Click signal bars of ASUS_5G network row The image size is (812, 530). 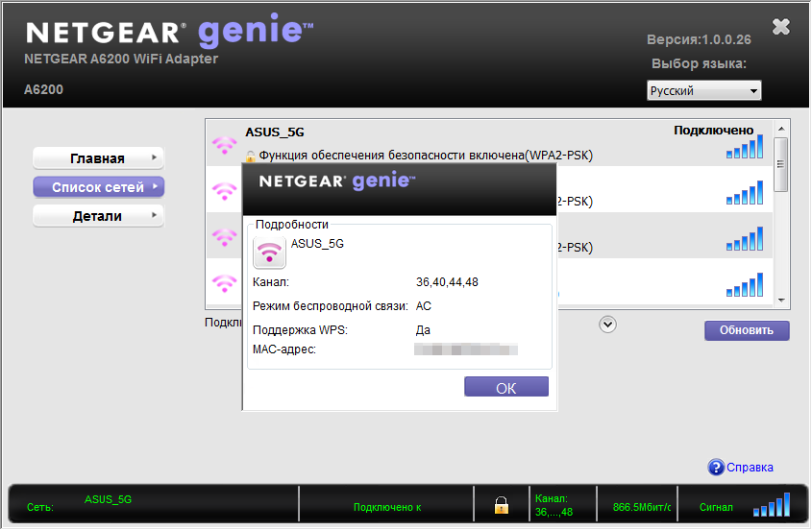[745, 147]
